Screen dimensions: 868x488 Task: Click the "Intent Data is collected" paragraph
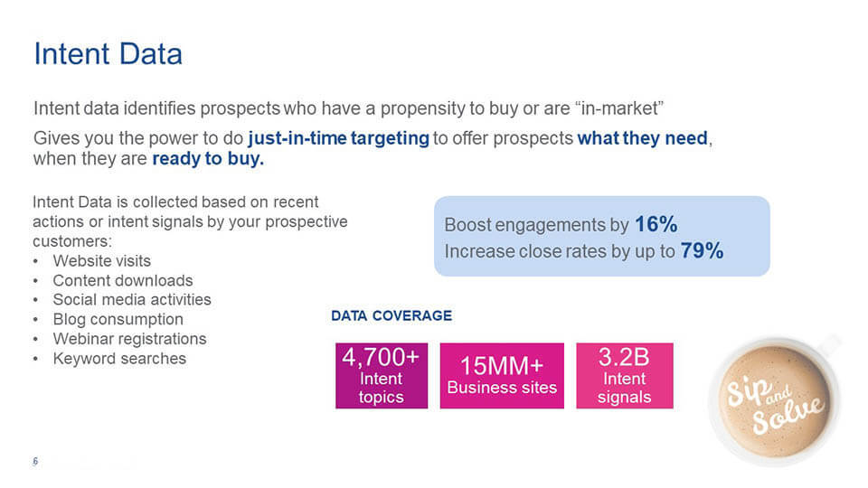[x=190, y=222]
